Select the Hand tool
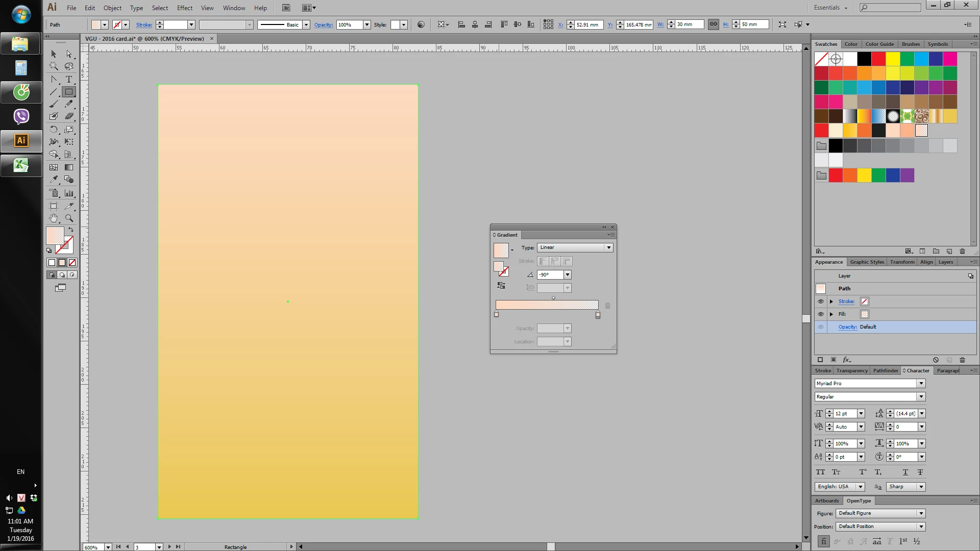Viewport: 980px width, 551px height. tap(54, 218)
